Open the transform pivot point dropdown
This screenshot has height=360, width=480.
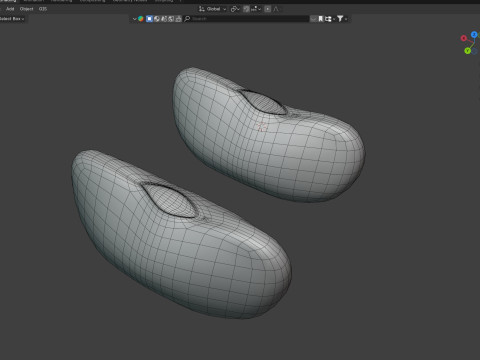click(x=235, y=9)
